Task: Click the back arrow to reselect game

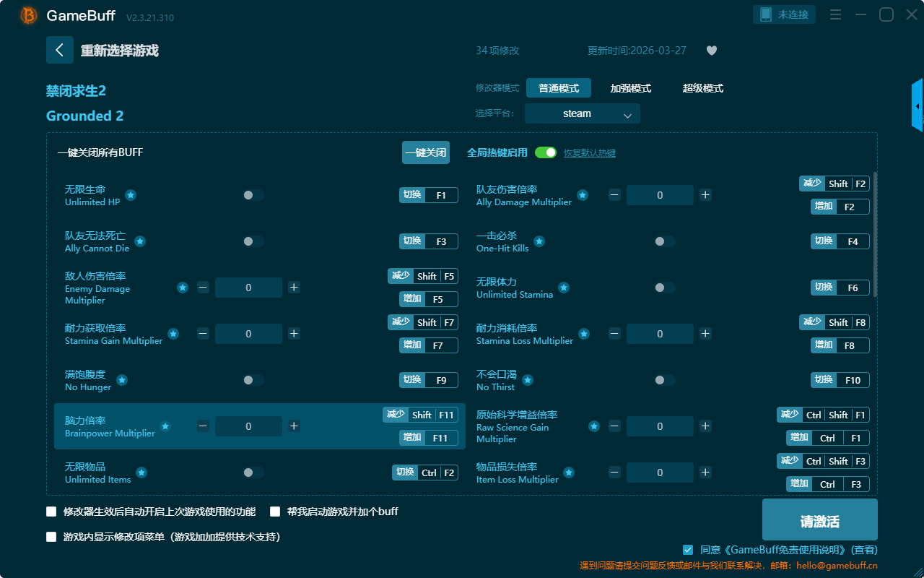Action: (x=60, y=50)
